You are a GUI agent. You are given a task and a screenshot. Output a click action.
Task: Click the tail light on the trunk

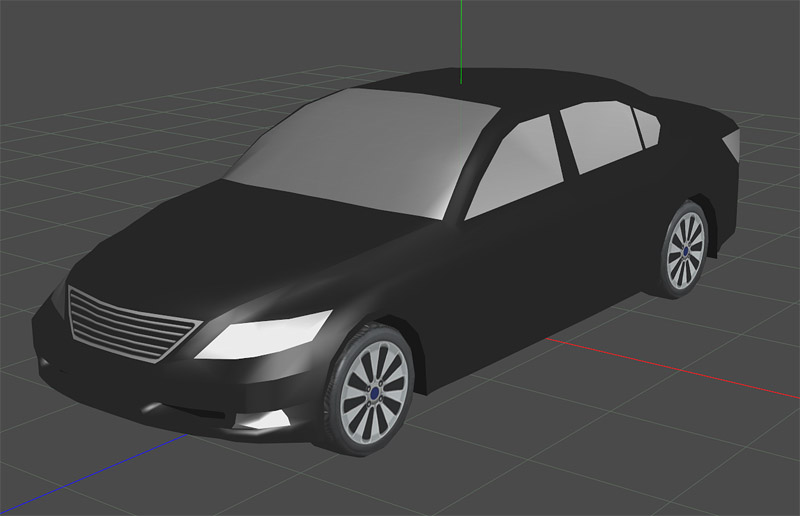point(732,143)
